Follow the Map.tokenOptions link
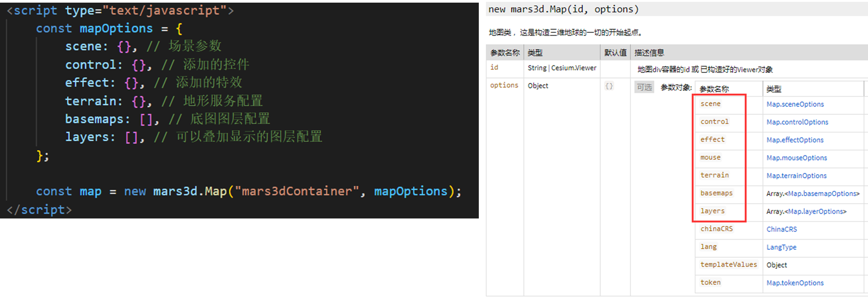Screen dimensions: 868x297 coord(795,283)
